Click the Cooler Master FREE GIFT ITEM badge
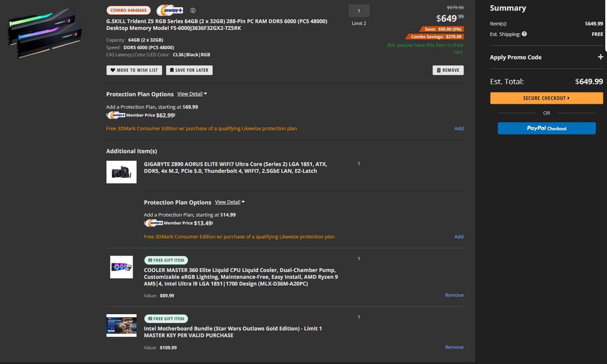The width and height of the screenshot is (607, 364). [x=166, y=260]
